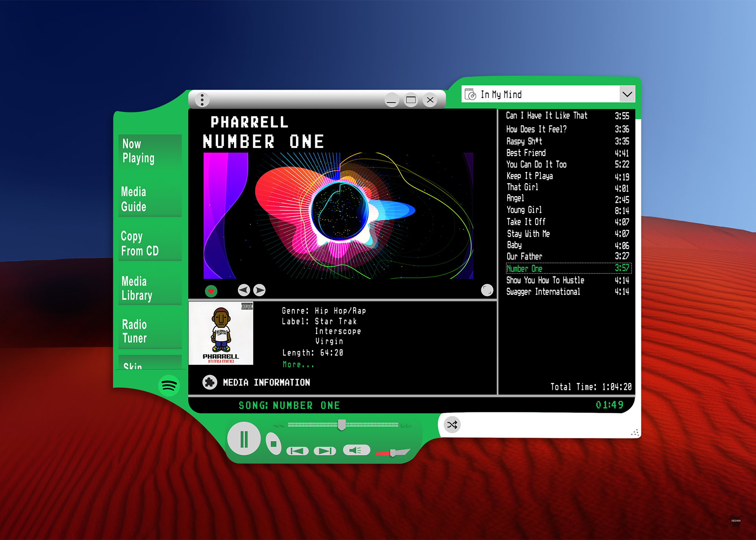Go to previous visualization arrow

(x=244, y=290)
